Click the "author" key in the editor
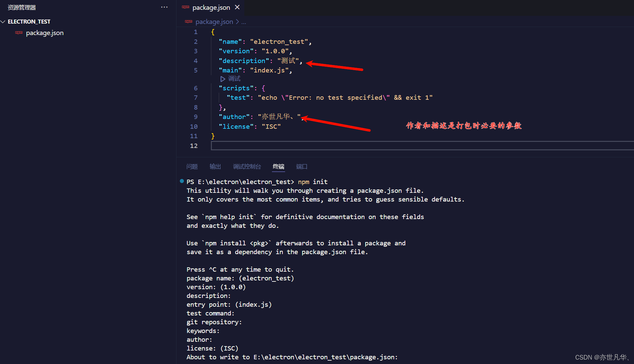Screen dimensions: 634x364 coord(234,117)
